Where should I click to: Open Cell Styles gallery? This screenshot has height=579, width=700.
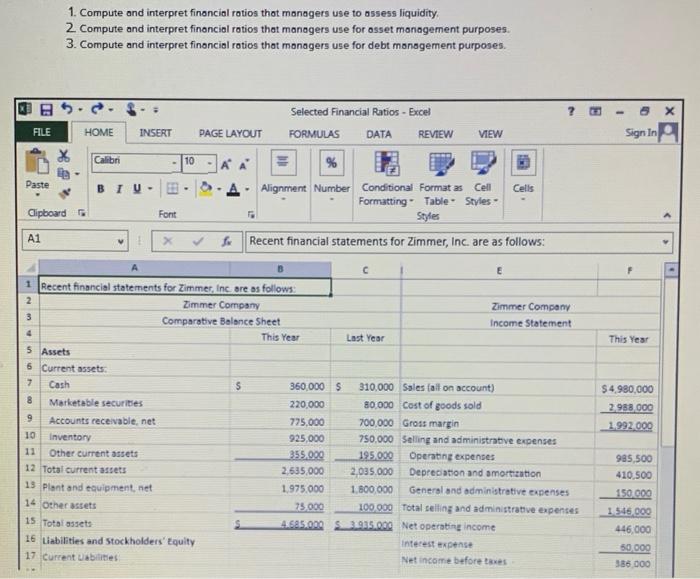click(x=482, y=179)
